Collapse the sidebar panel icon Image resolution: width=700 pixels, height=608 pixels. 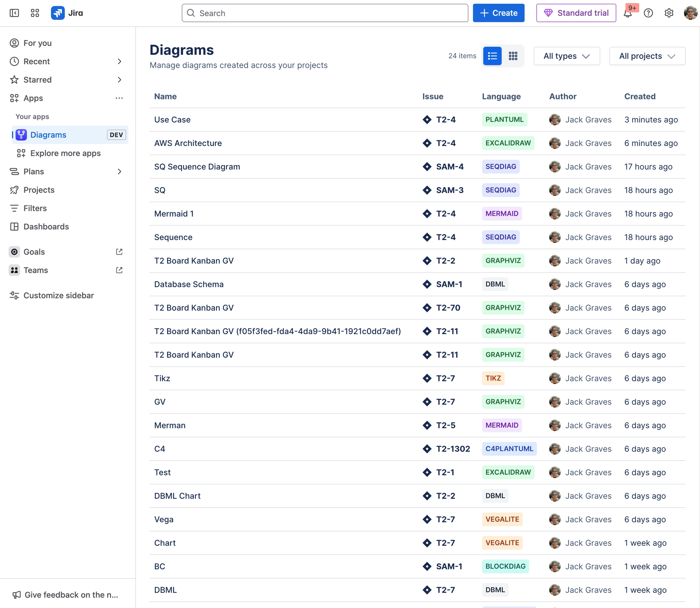14,13
